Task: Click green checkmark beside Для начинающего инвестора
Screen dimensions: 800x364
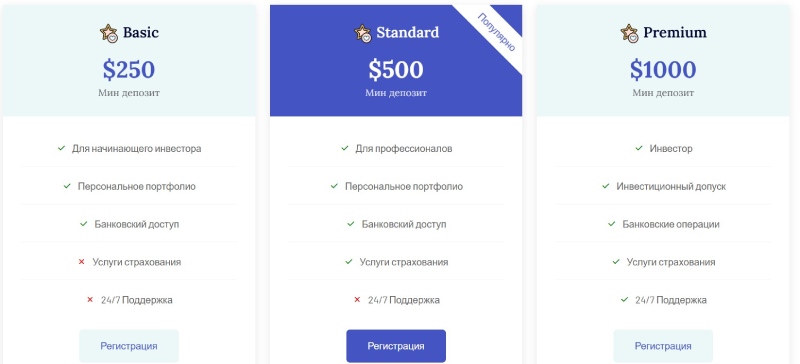Action: (x=61, y=149)
